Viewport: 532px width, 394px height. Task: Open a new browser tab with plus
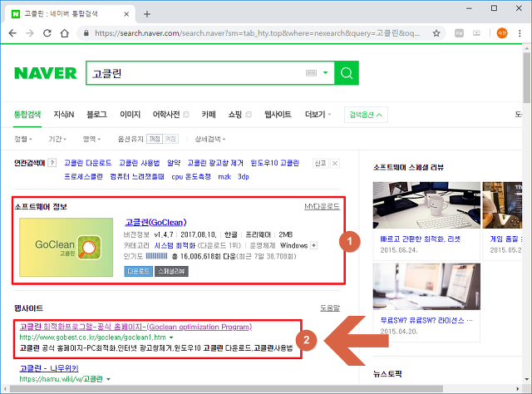147,14
